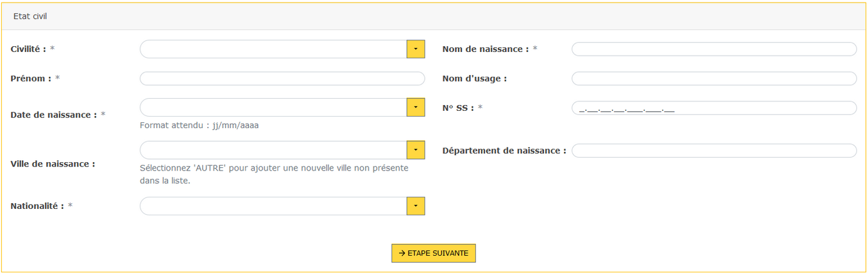The height and width of the screenshot is (273, 868).
Task: Expand the Nationalité dropdown arrow
Action: point(416,206)
